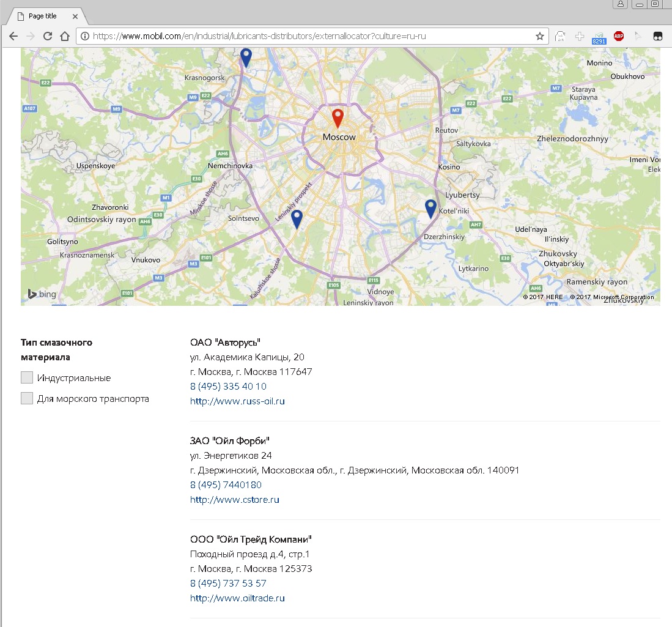Screen dimensions: 672x627
Task: Open the russ-oil.ru website link
Action: point(237,401)
